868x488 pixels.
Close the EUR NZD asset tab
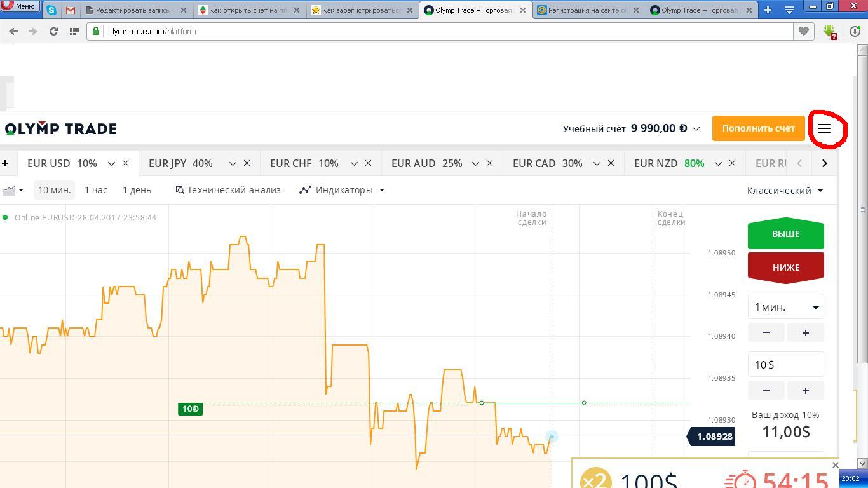pos(732,163)
